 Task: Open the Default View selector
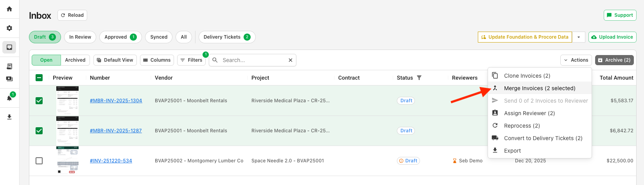pyautogui.click(x=115, y=60)
